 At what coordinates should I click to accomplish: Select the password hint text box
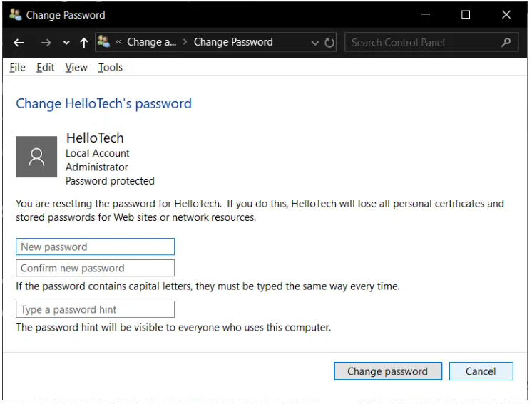pyautogui.click(x=95, y=310)
